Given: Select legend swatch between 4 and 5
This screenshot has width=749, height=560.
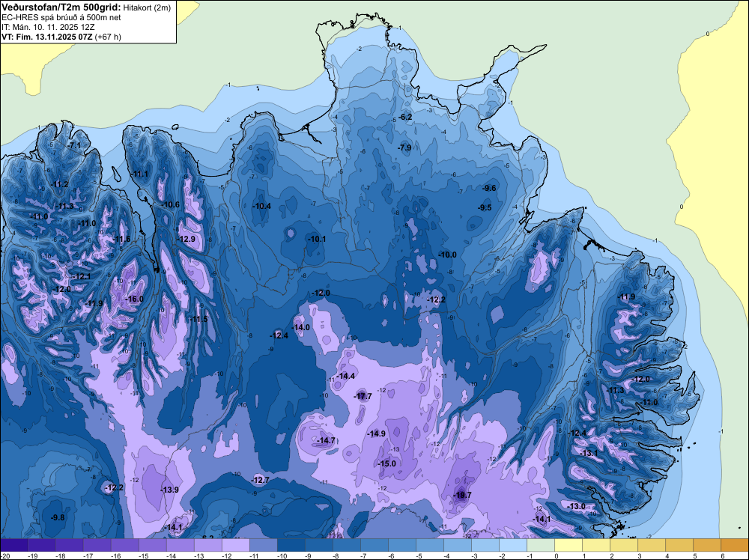Looking at the screenshot, I should [679, 545].
